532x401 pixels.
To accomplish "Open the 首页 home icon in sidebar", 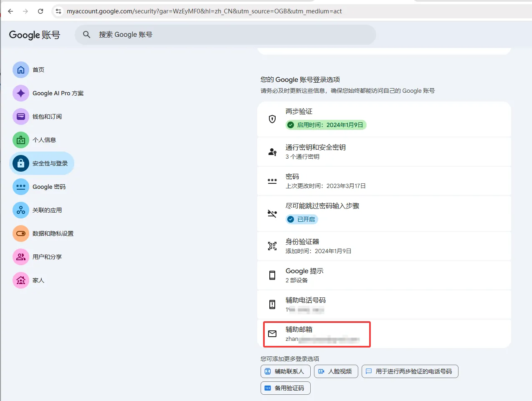I will 21,70.
